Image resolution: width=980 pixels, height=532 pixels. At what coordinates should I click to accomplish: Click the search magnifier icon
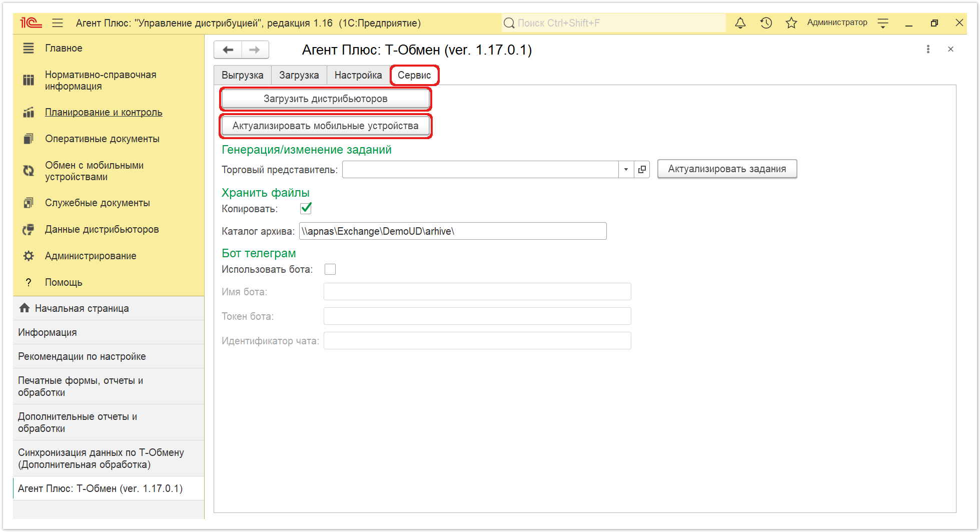(509, 23)
